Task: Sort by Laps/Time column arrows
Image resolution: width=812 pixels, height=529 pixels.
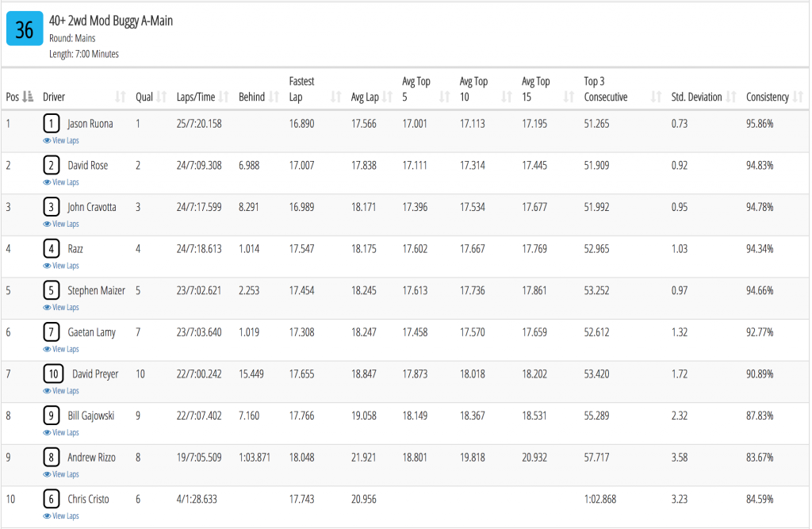Action: [224, 97]
